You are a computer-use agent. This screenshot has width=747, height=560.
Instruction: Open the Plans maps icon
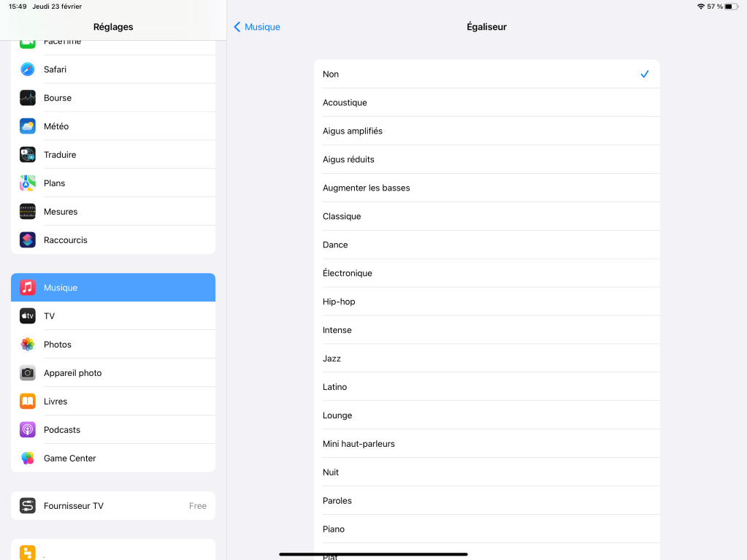28,183
